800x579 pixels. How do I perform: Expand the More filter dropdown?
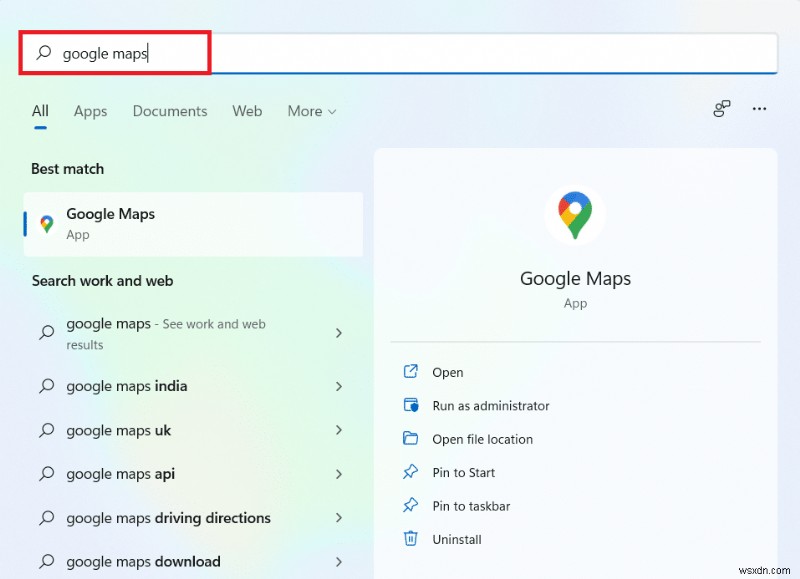pyautogui.click(x=311, y=111)
